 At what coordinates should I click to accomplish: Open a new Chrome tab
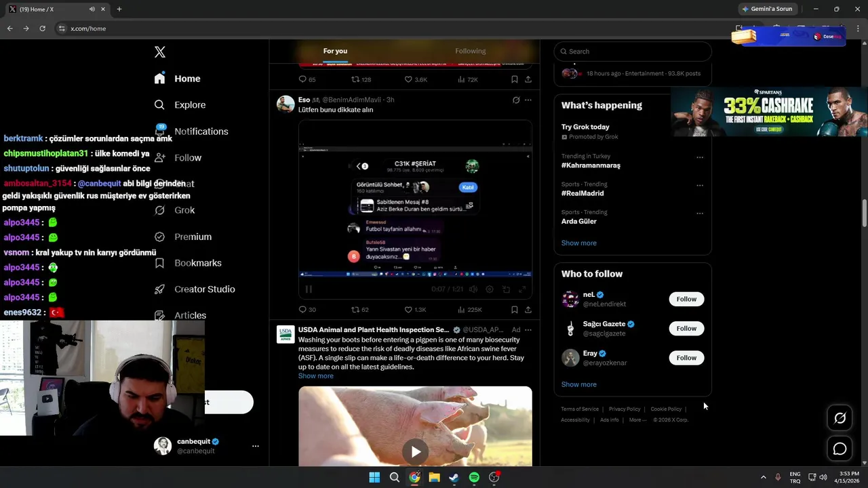119,9
